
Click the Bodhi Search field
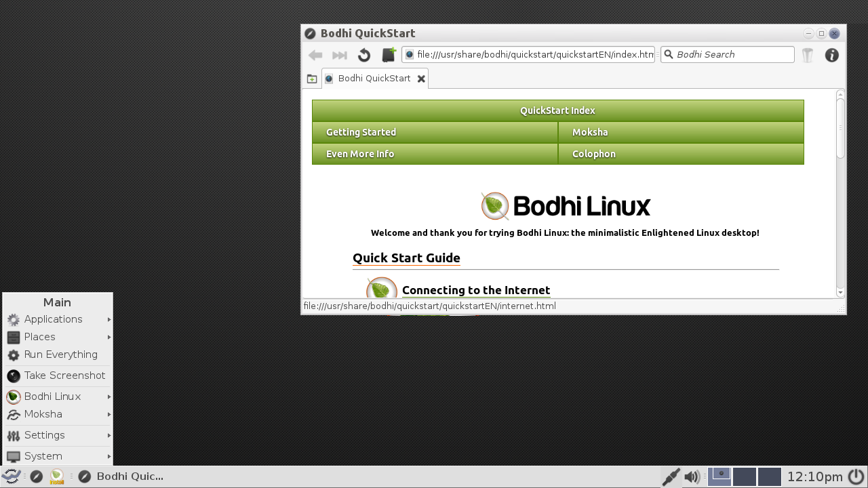coord(728,54)
